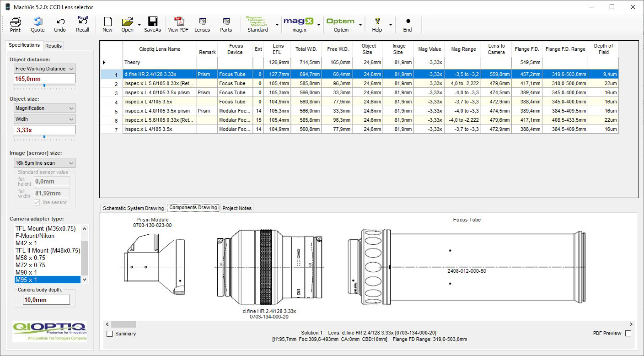Click the Qioptiq Lens Name column header
644x356 pixels.
pos(160,49)
